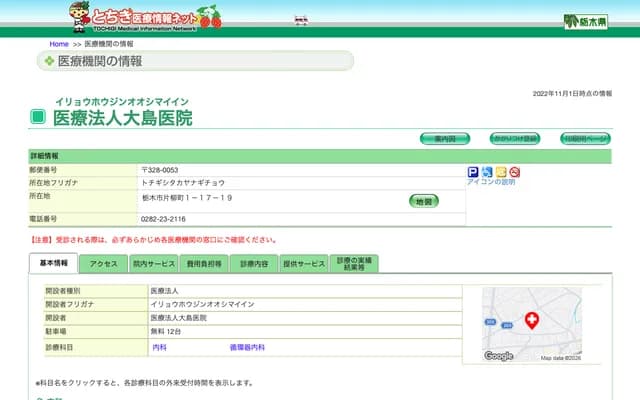Click the postal code 〒328-0053
This screenshot has height=400, width=640.
pos(160,170)
